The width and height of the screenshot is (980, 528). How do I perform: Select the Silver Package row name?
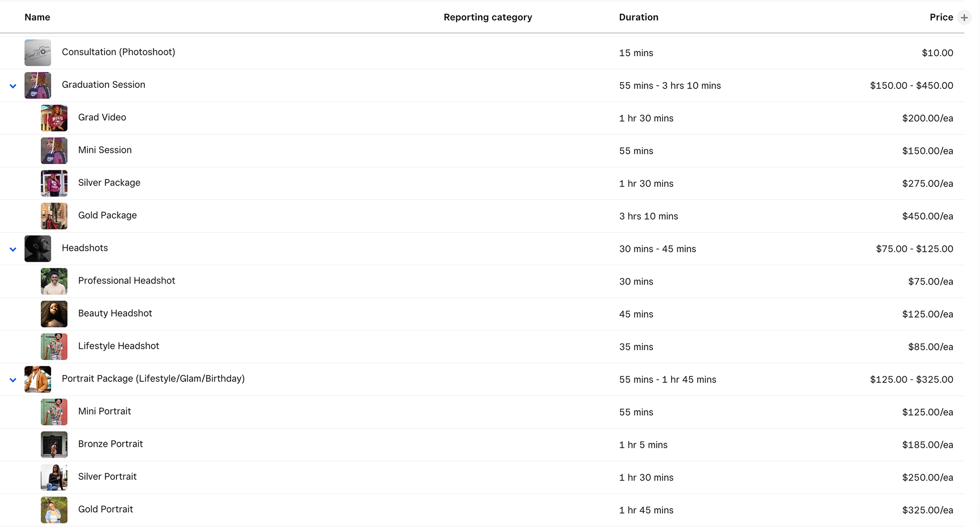click(109, 183)
